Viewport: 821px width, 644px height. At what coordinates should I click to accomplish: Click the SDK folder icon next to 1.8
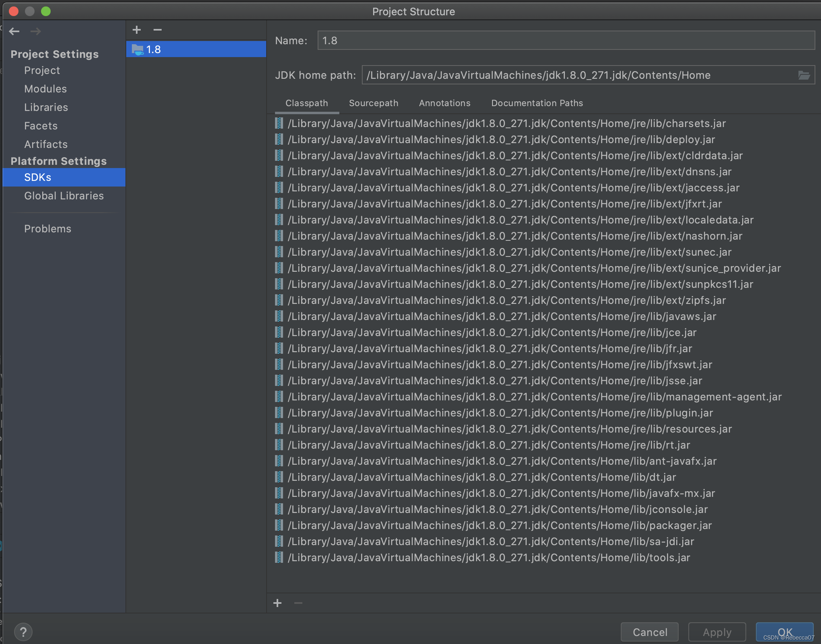(x=138, y=49)
